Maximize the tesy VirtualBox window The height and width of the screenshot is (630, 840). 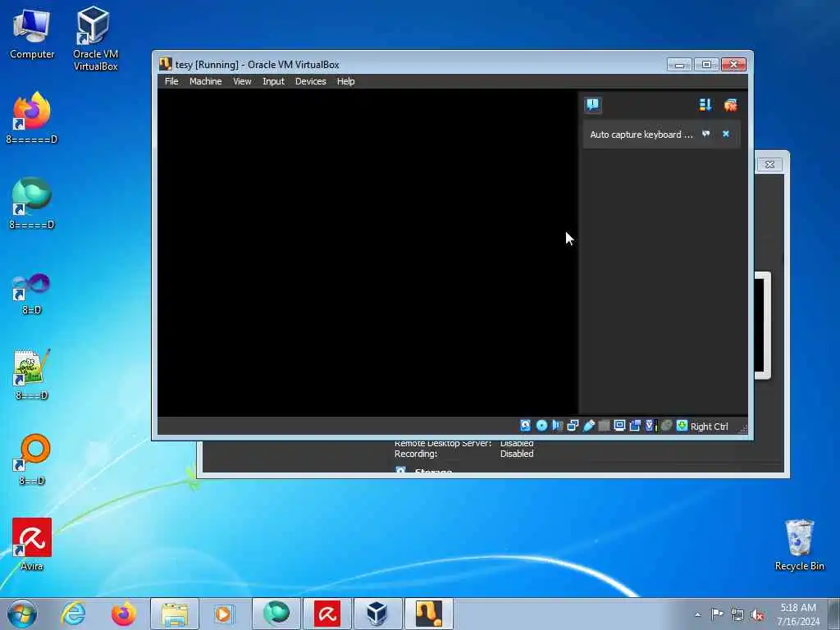pos(706,65)
